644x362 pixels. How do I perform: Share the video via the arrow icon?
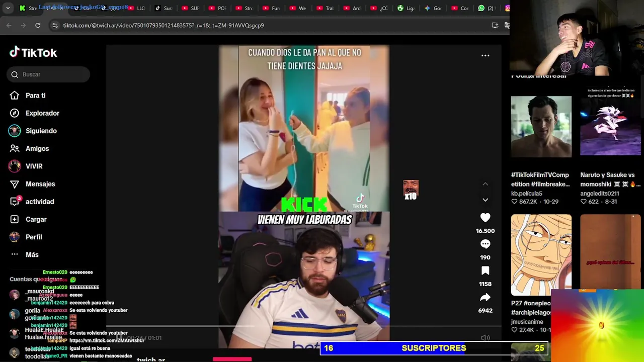tap(485, 298)
